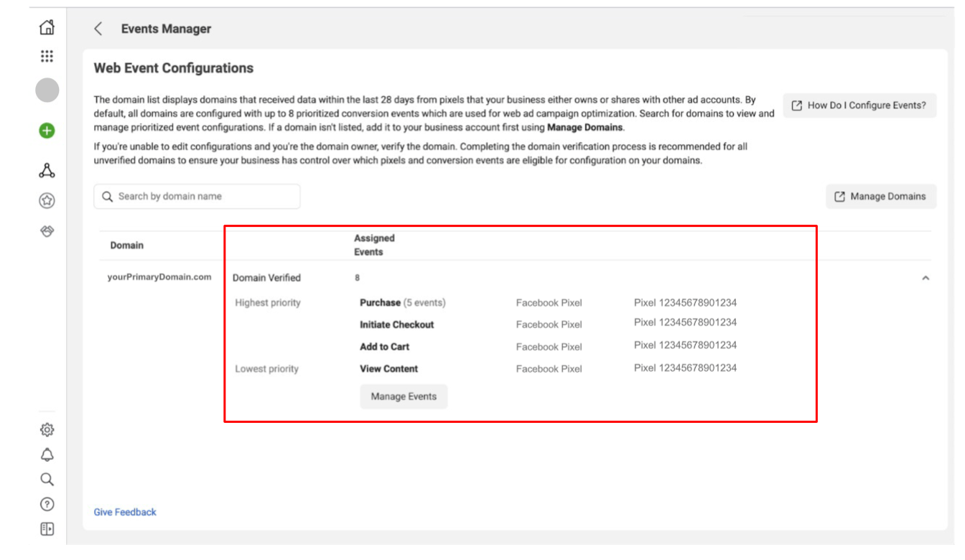The image size is (965, 560).
Task: Click How Do I Configure Events?
Action: (x=859, y=105)
